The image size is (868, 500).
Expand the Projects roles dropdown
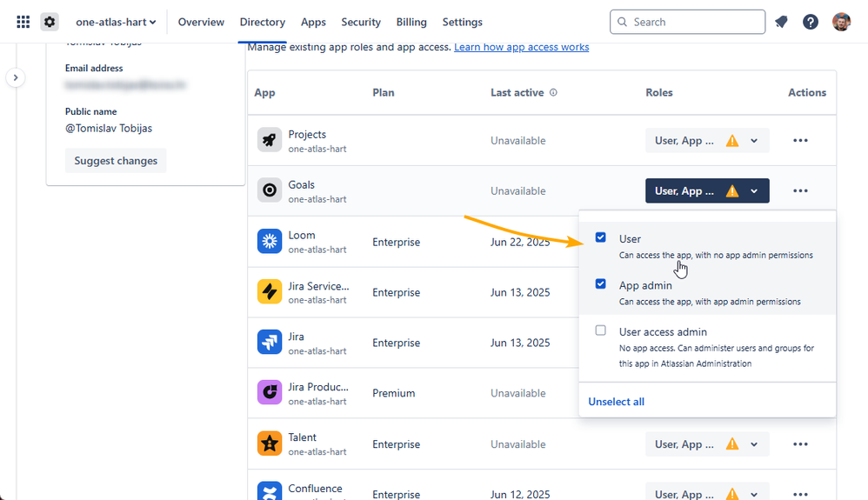pos(707,141)
